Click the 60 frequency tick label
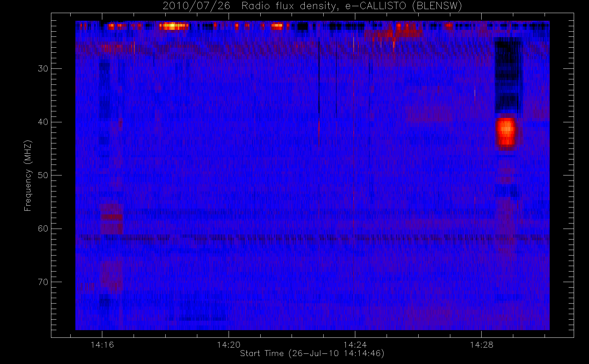The height and width of the screenshot is (364, 589). pyautogui.click(x=43, y=229)
